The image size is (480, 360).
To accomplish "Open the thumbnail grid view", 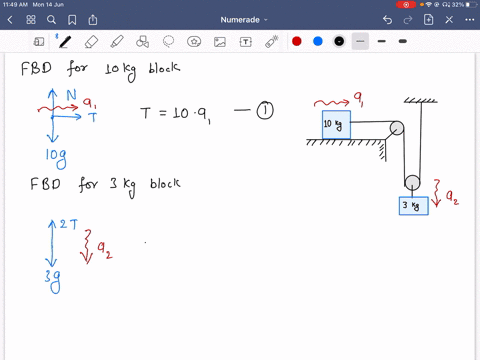I will pos(31,20).
